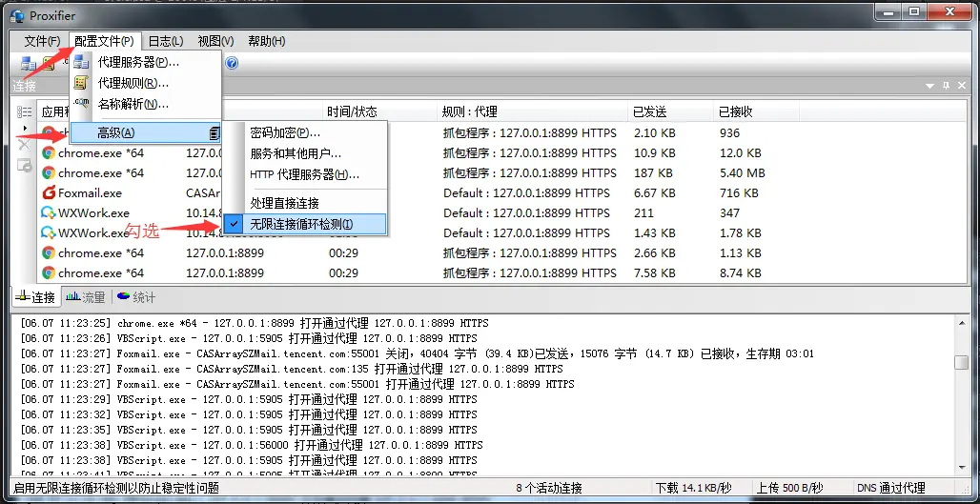Open the 文件(F) menu
Viewport: 980px width, 504px height.
tap(42, 41)
